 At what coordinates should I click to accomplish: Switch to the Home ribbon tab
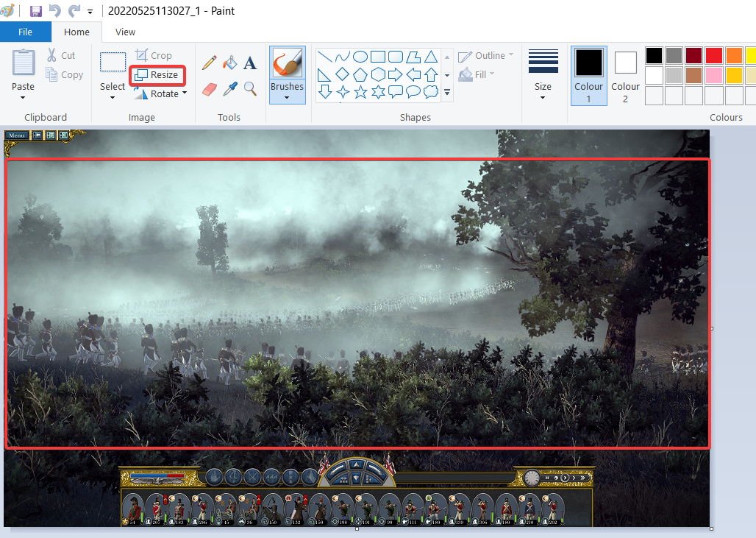(x=76, y=32)
